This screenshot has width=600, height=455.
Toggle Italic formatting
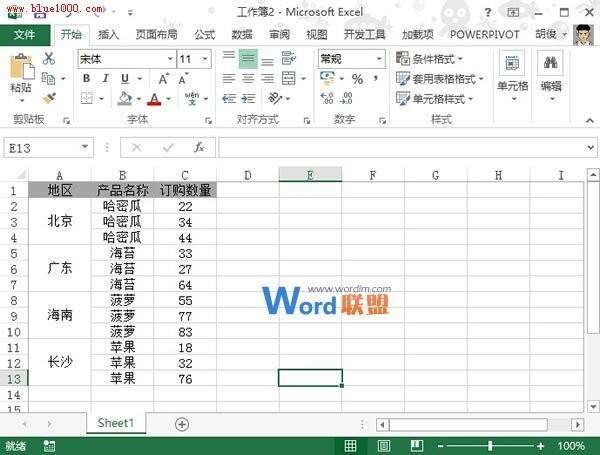(106, 79)
